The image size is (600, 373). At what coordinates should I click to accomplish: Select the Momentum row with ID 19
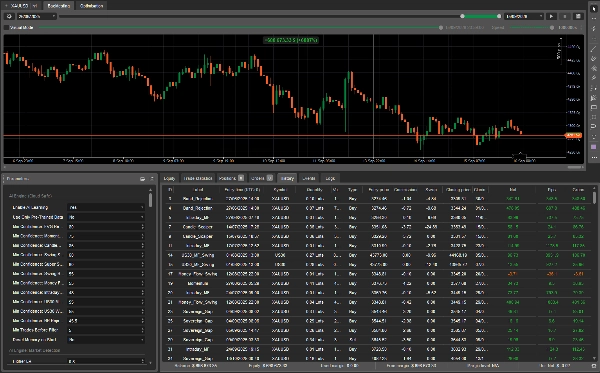pos(377,283)
